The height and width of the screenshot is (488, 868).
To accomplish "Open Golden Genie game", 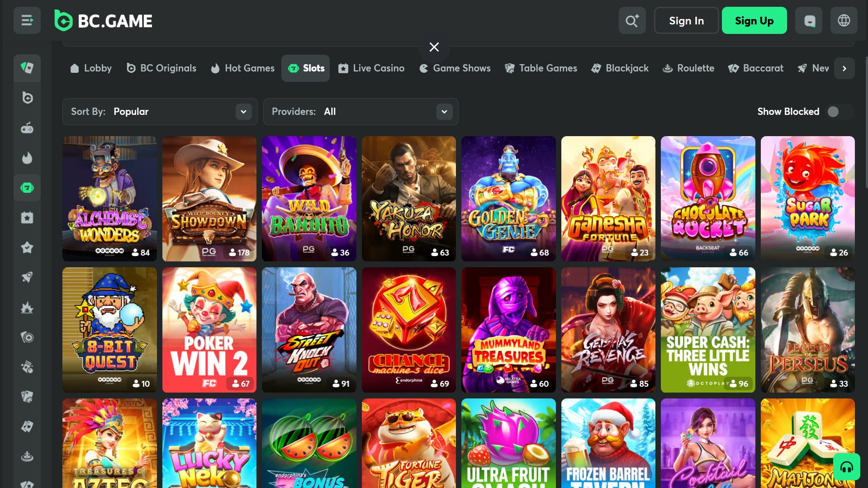I will pos(508,199).
